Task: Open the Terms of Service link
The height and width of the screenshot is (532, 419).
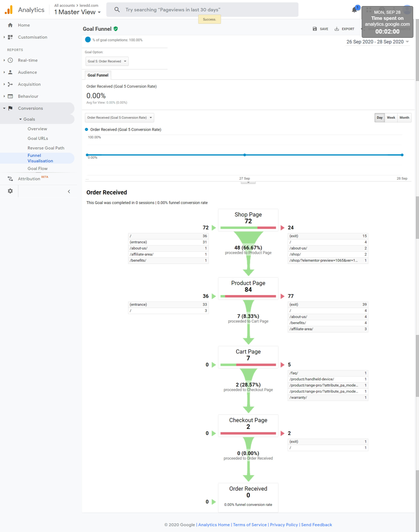Action: [250, 525]
